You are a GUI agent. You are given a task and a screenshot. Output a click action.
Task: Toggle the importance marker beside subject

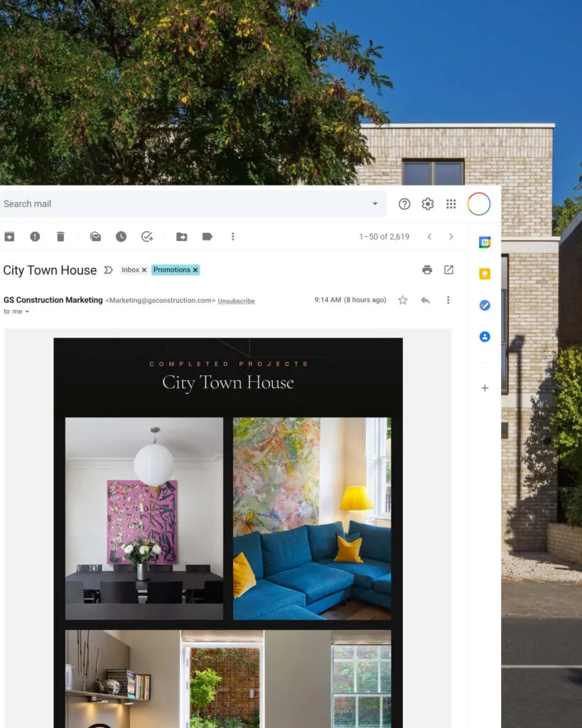108,270
